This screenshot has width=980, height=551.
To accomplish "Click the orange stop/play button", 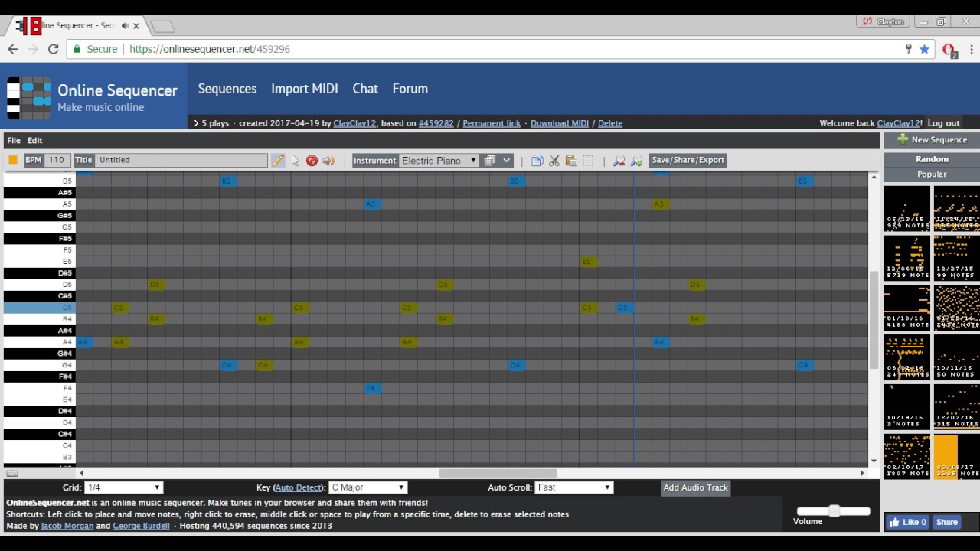I will [13, 160].
